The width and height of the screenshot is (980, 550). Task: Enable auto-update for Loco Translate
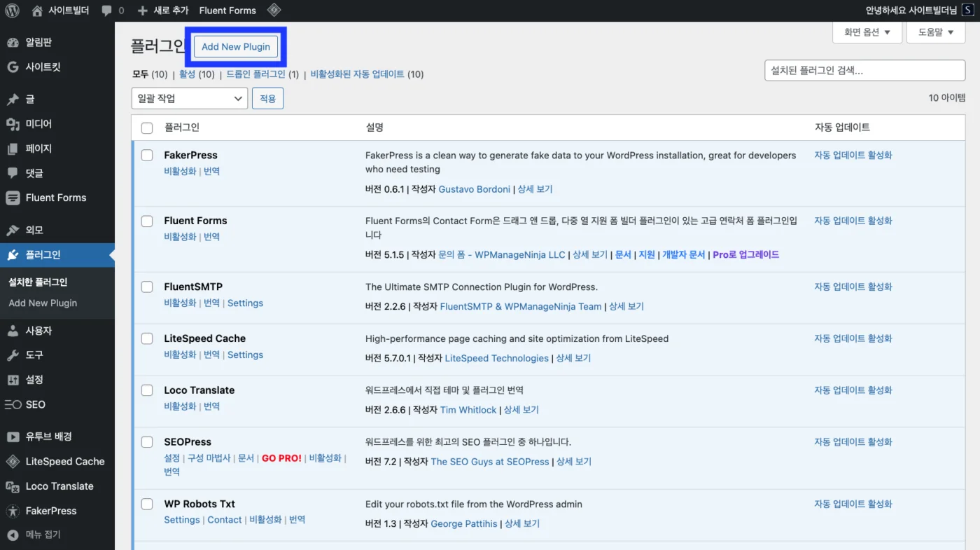pos(853,390)
